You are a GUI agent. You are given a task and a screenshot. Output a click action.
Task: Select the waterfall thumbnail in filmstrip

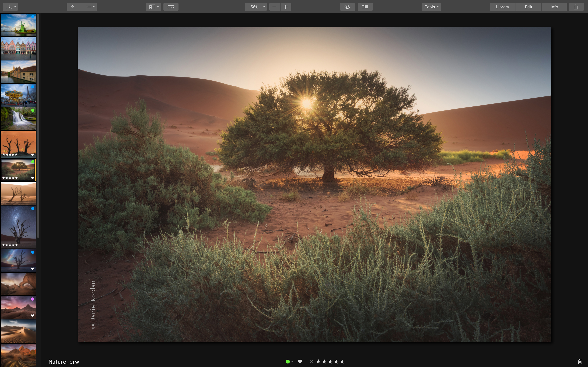[18, 119]
